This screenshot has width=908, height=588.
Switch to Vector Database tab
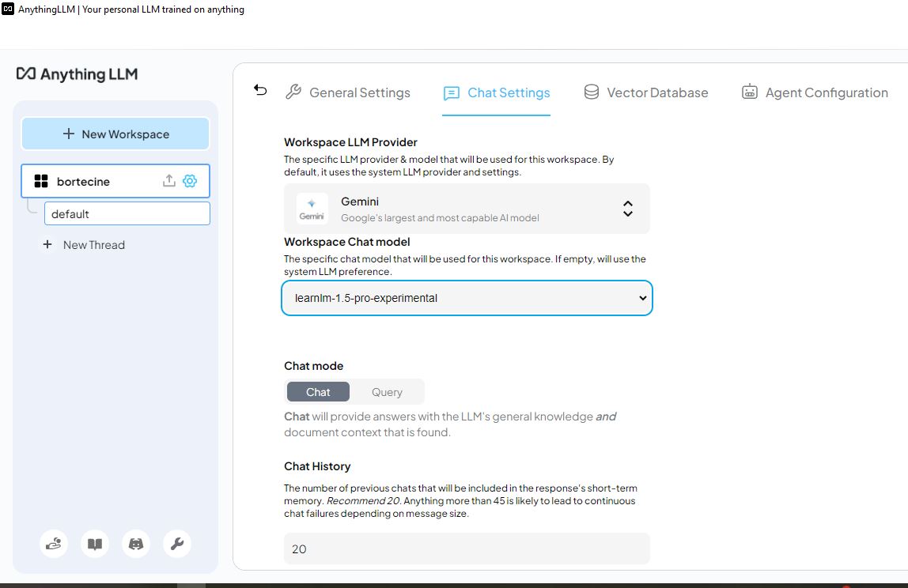pyautogui.click(x=645, y=92)
